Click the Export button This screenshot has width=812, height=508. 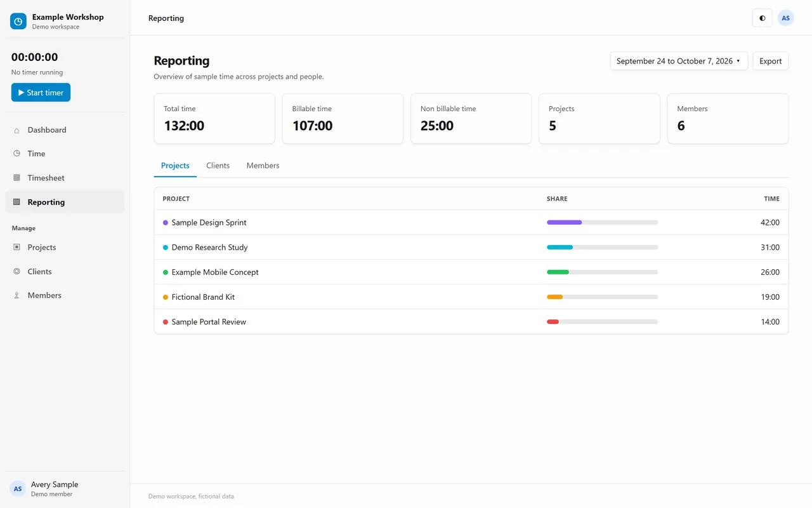coord(770,61)
